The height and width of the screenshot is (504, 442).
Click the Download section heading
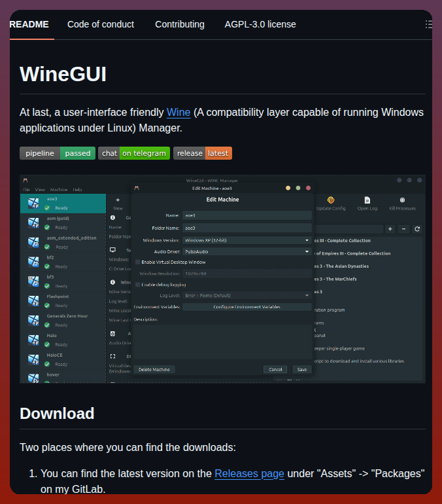[x=57, y=414]
